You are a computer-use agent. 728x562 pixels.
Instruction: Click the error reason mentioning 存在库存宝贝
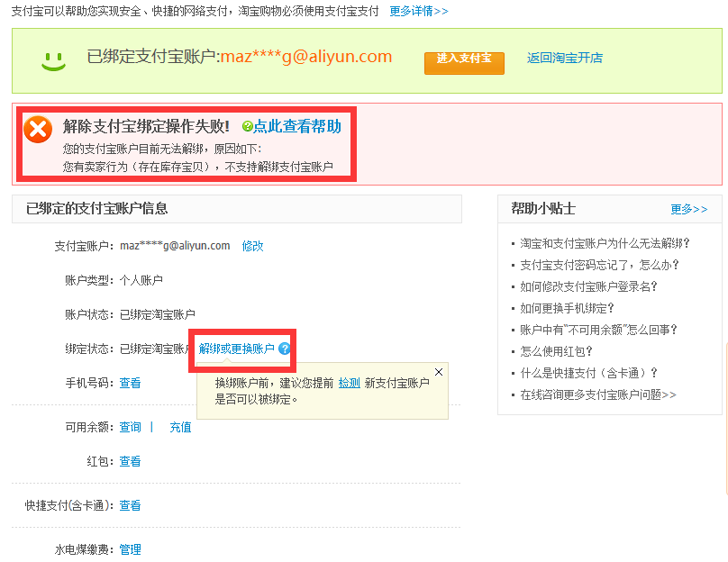pyautogui.click(x=198, y=167)
